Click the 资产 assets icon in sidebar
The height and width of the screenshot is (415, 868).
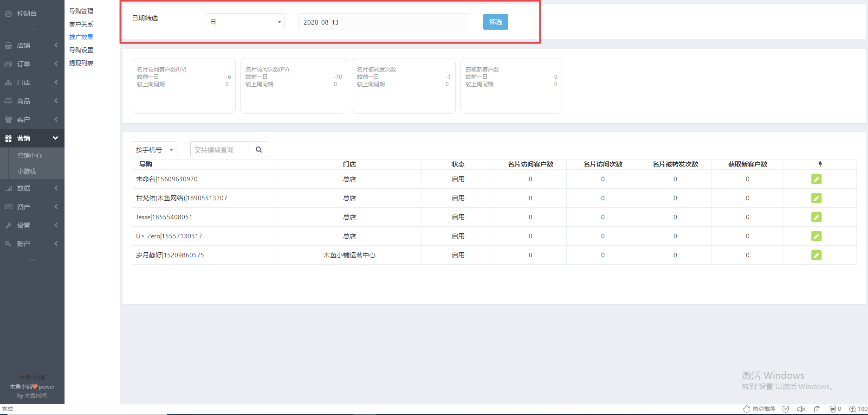click(8, 207)
